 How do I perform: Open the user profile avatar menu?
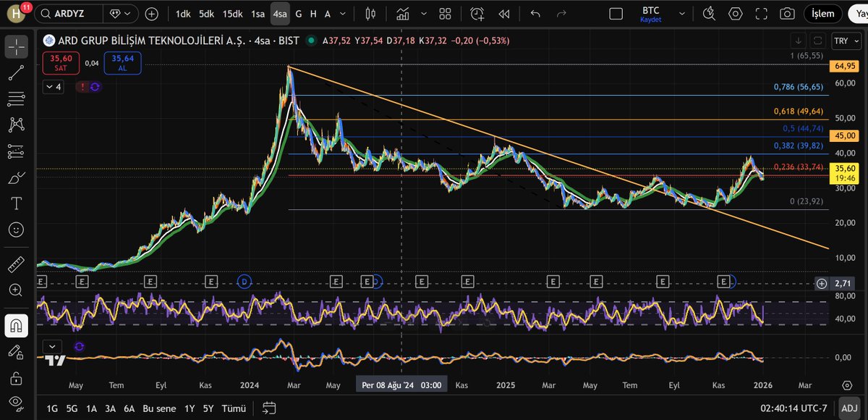(16, 13)
